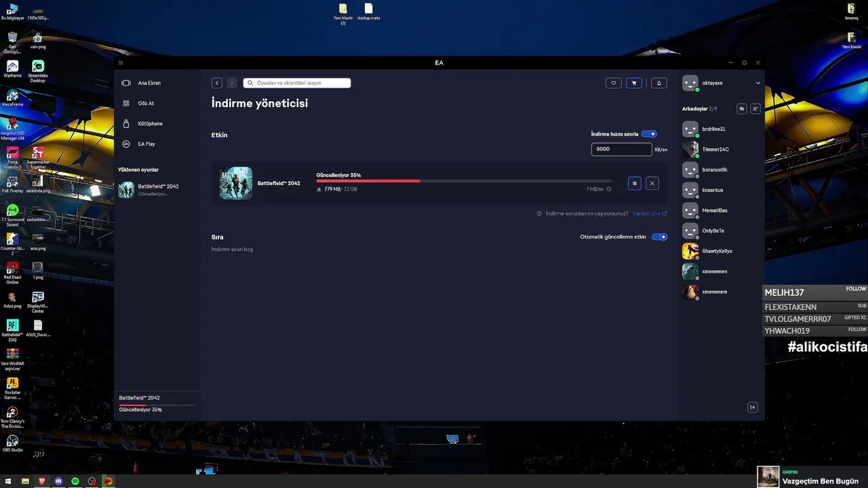This screenshot has height=488, width=868.
Task: Click the download speed info icon
Action: click(x=609, y=190)
